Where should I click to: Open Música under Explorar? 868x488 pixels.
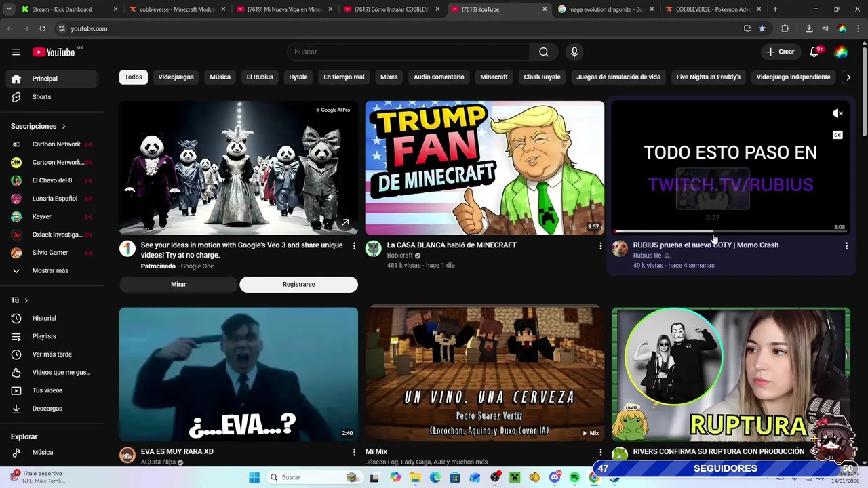[52, 453]
